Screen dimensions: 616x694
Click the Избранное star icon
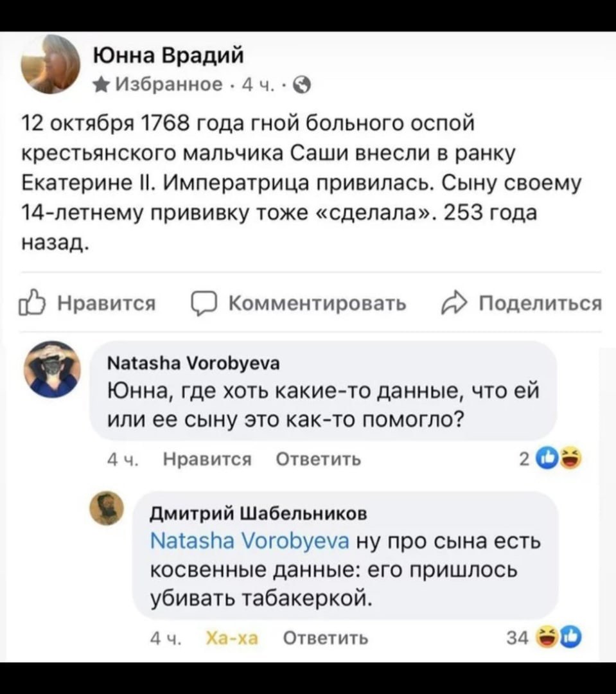[101, 85]
